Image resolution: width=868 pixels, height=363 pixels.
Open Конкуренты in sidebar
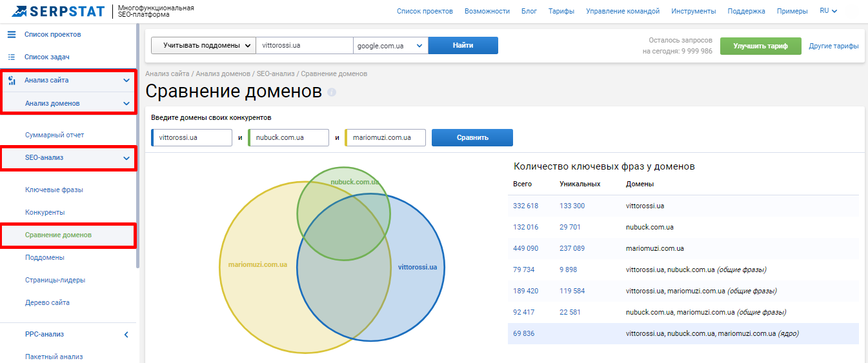point(45,212)
